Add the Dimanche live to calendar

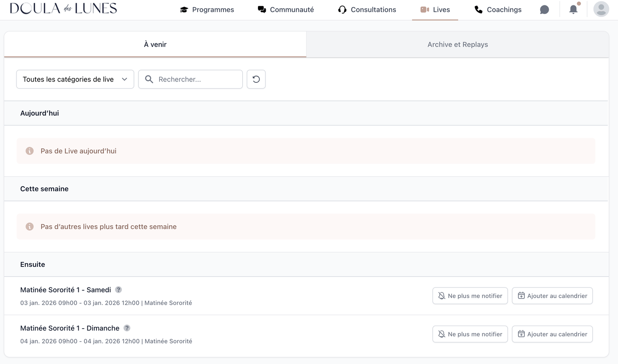pyautogui.click(x=552, y=334)
